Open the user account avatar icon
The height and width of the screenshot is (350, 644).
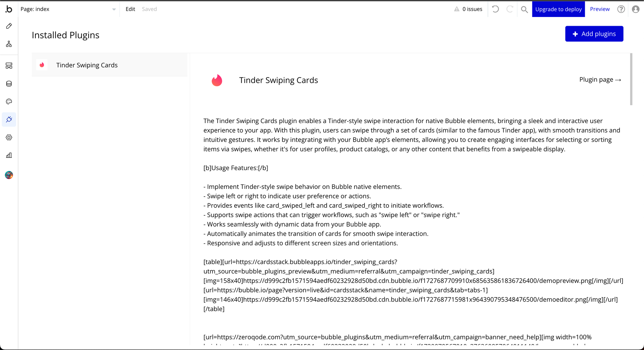point(636,9)
